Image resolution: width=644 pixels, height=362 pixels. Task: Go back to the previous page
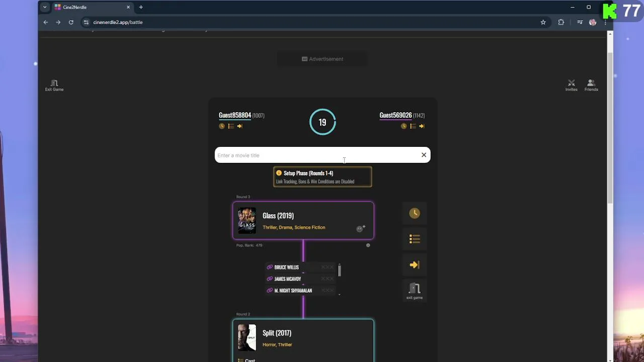pos(46,22)
